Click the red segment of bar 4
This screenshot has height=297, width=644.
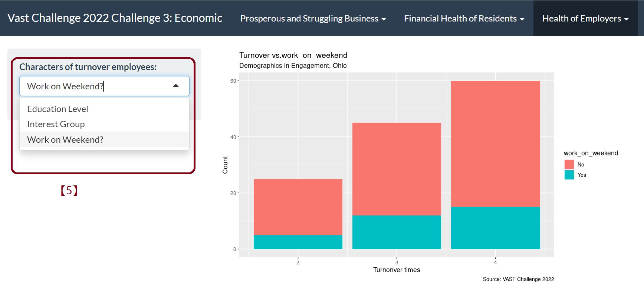[495, 143]
